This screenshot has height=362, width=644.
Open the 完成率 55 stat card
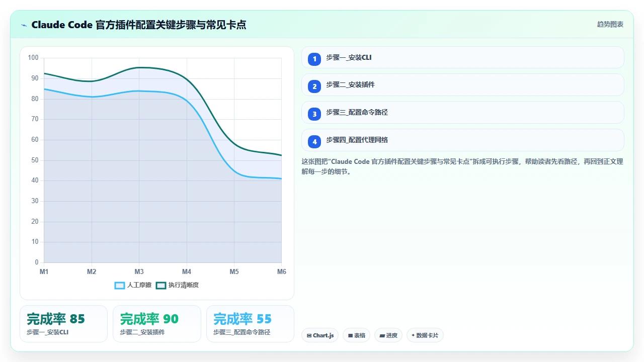(x=250, y=324)
